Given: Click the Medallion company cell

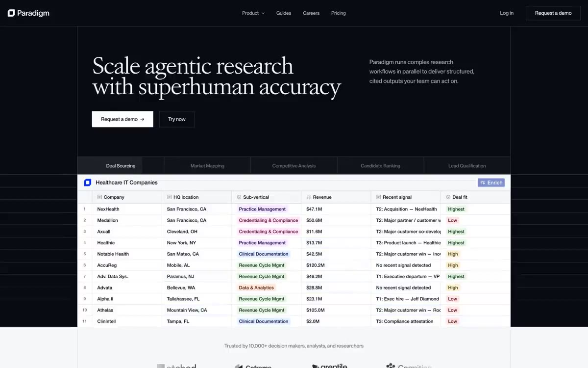Looking at the screenshot, I should pyautogui.click(x=127, y=220).
